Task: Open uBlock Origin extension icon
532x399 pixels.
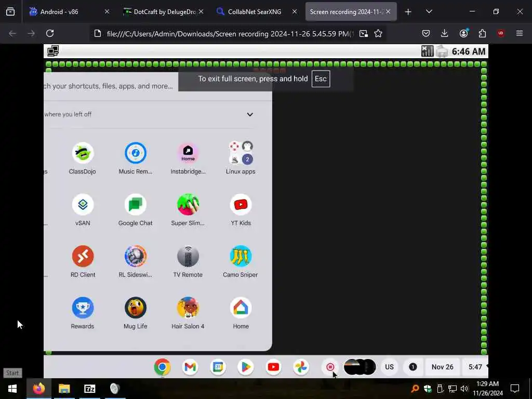Action: pyautogui.click(x=501, y=33)
